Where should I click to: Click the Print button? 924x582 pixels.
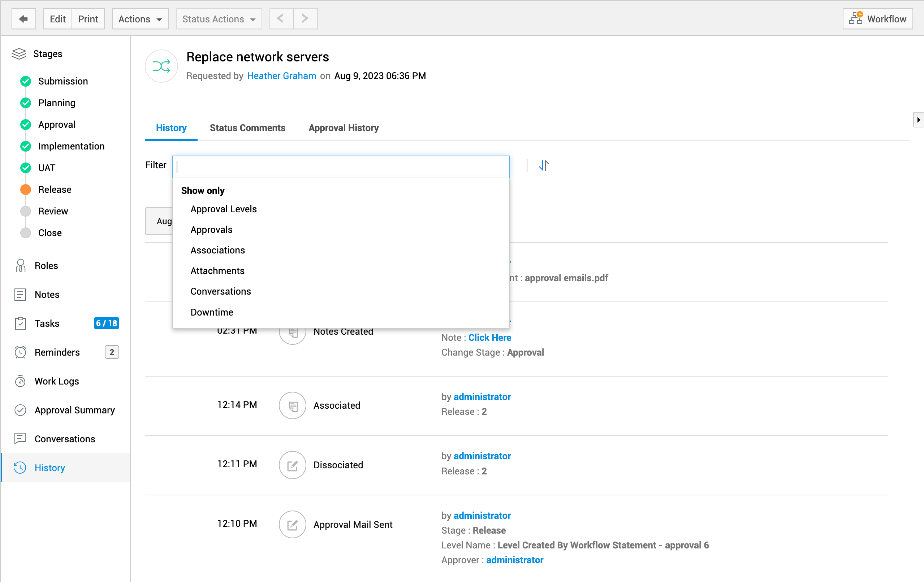88,19
